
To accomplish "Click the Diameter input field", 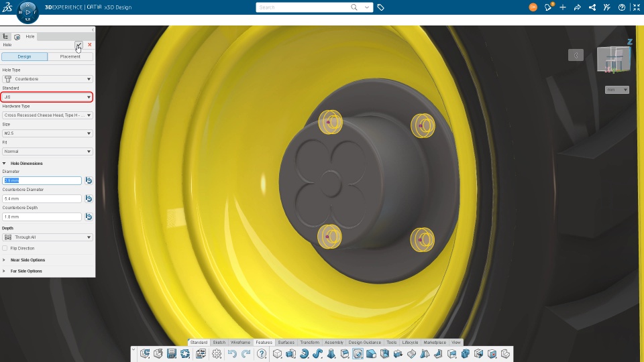I will [x=42, y=180].
